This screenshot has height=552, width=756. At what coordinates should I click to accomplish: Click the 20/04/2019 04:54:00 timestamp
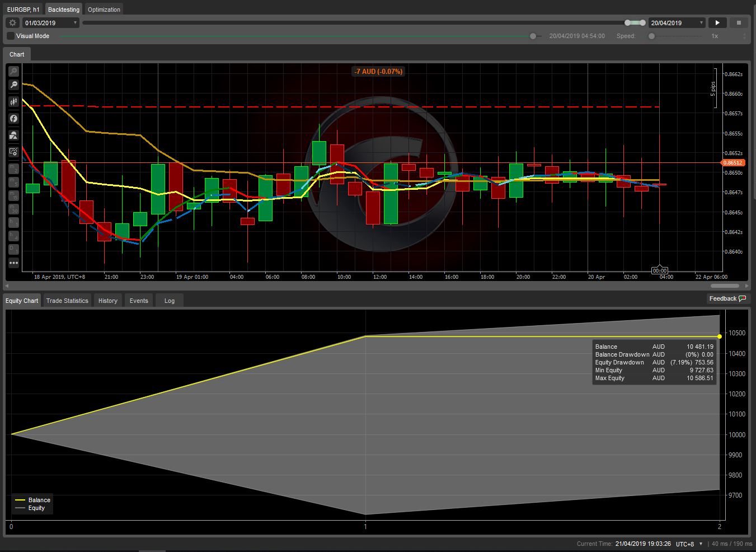[577, 36]
